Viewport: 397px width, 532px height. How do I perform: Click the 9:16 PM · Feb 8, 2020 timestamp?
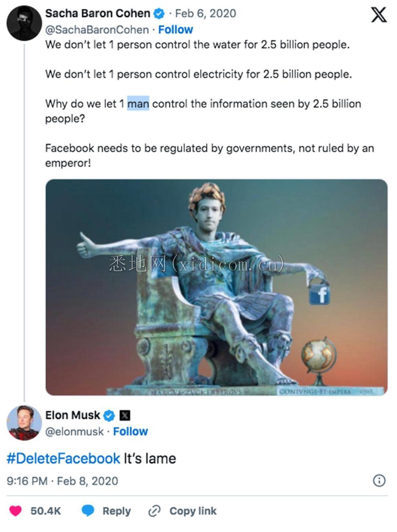click(62, 481)
